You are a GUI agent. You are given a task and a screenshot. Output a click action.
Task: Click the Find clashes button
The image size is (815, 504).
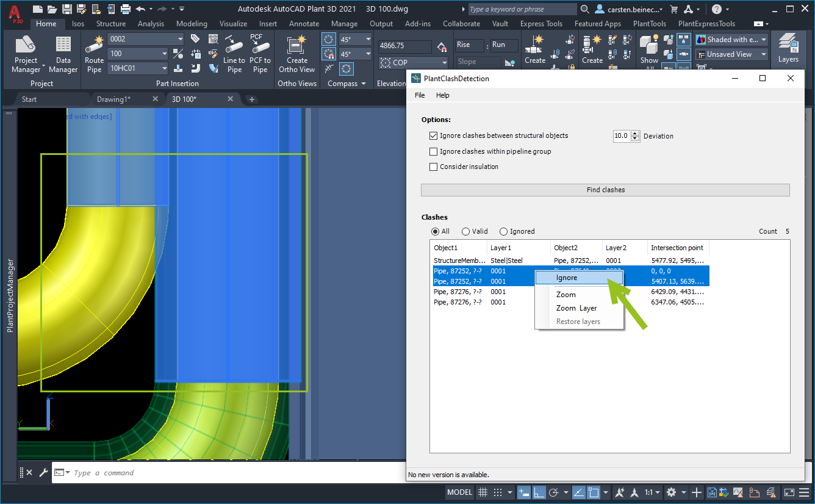click(x=605, y=190)
